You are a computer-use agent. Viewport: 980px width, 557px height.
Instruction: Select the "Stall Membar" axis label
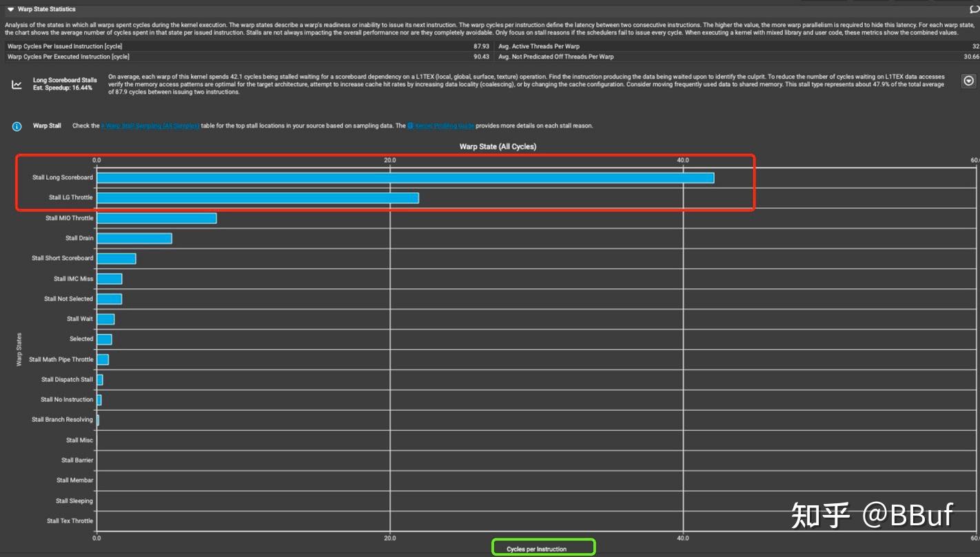click(x=75, y=480)
